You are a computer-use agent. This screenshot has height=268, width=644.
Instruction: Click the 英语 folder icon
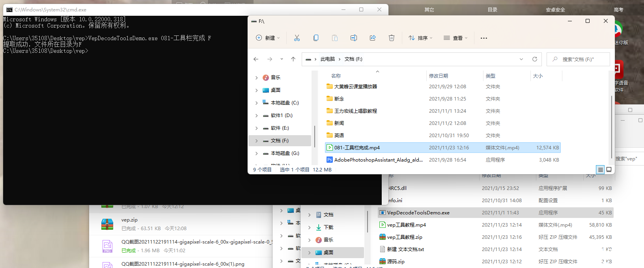pos(330,135)
